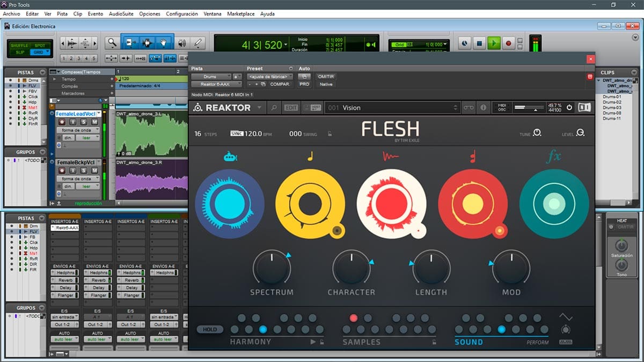Screen dimensions: 644x362
Task: Click the Native button in plugin header
Action: (326, 84)
